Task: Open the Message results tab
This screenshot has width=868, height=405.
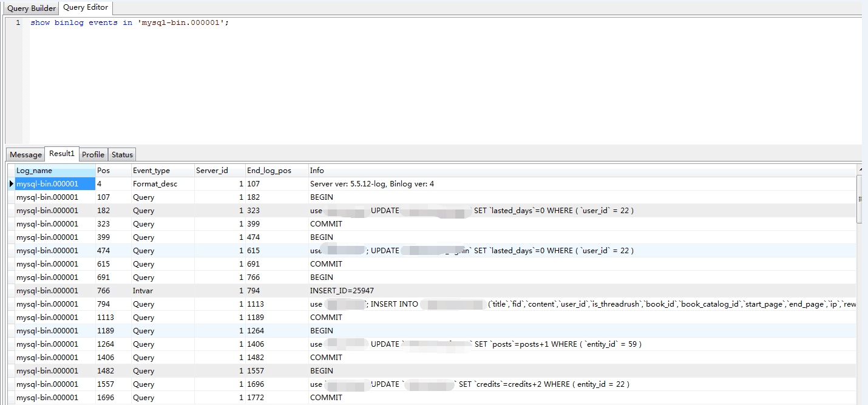Action: pos(25,155)
